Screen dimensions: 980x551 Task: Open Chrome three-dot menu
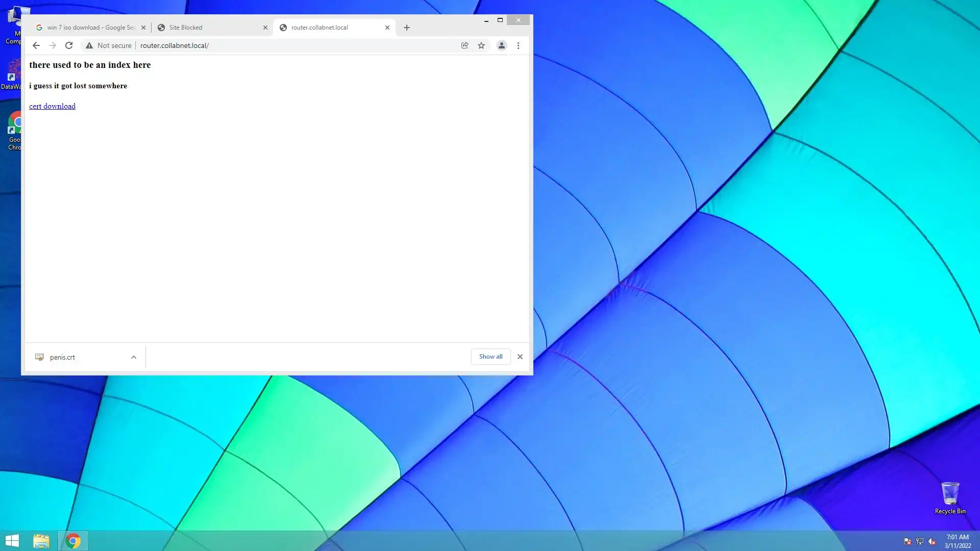tap(518, 45)
